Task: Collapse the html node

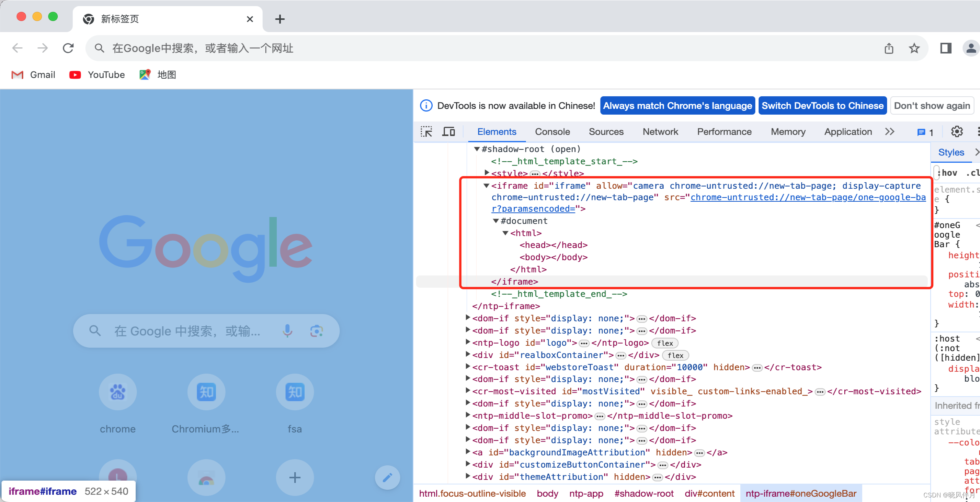Action: [505, 233]
